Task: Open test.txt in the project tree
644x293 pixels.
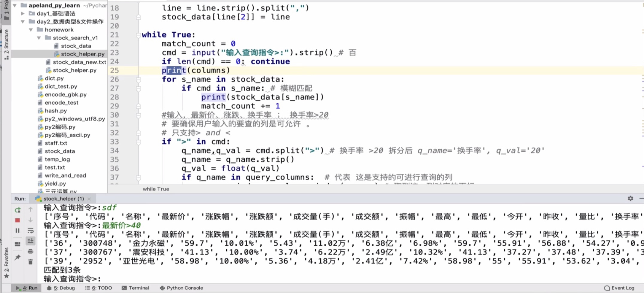Action: pyautogui.click(x=55, y=167)
